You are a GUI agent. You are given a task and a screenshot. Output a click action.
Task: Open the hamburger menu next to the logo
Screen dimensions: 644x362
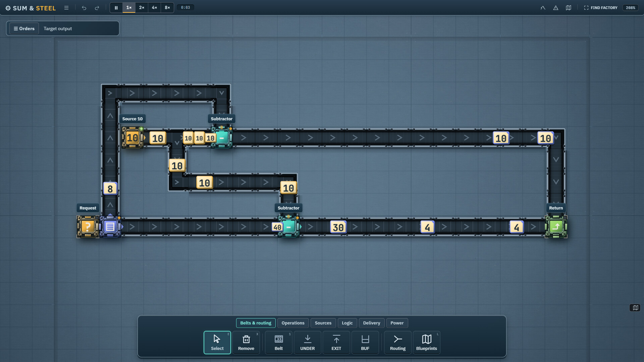pos(66,8)
